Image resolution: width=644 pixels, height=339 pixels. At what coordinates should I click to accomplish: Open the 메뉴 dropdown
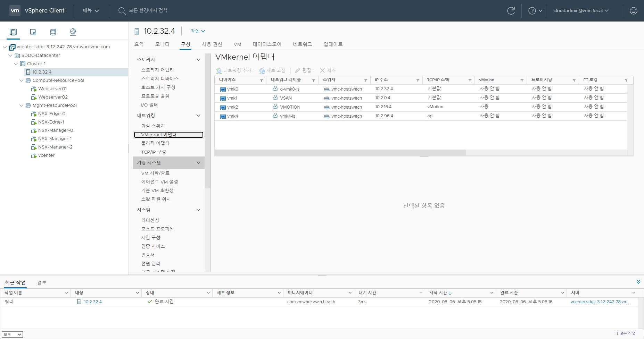point(91,11)
